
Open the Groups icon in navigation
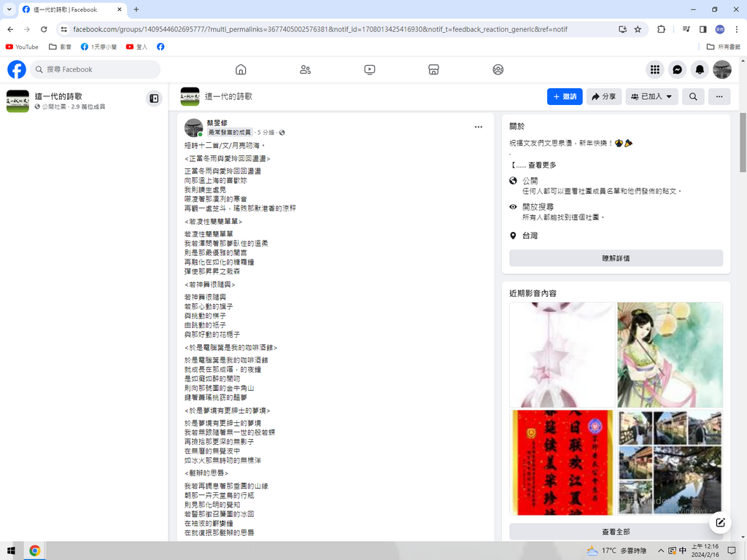[x=498, y=69]
